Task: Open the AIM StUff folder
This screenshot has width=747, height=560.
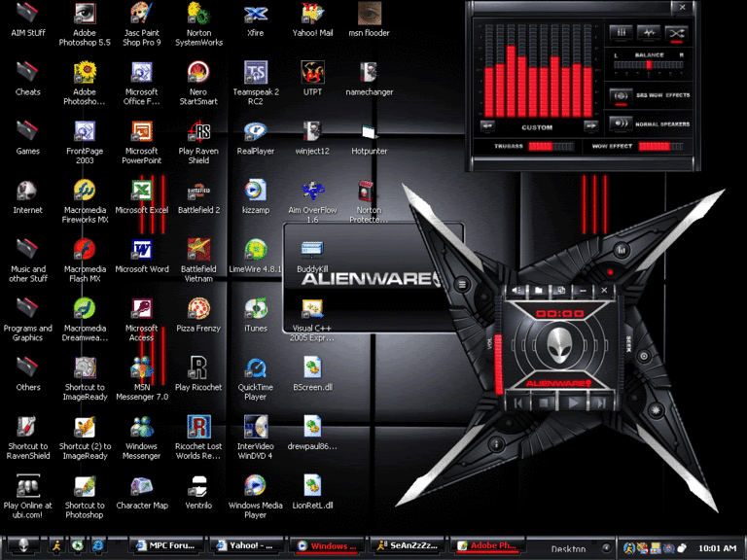Action: point(27,20)
